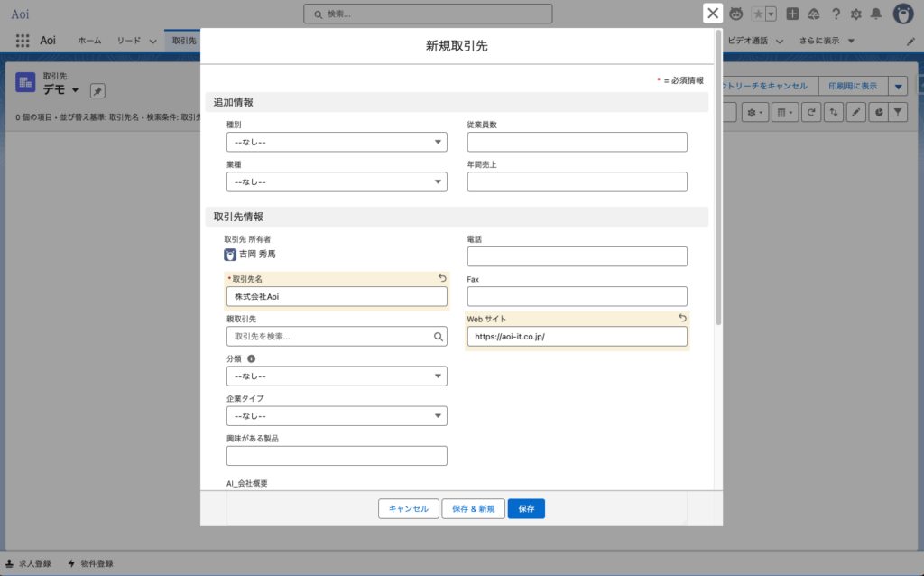Open the 種別 dropdown
This screenshot has height=576, width=924.
pyautogui.click(x=337, y=142)
